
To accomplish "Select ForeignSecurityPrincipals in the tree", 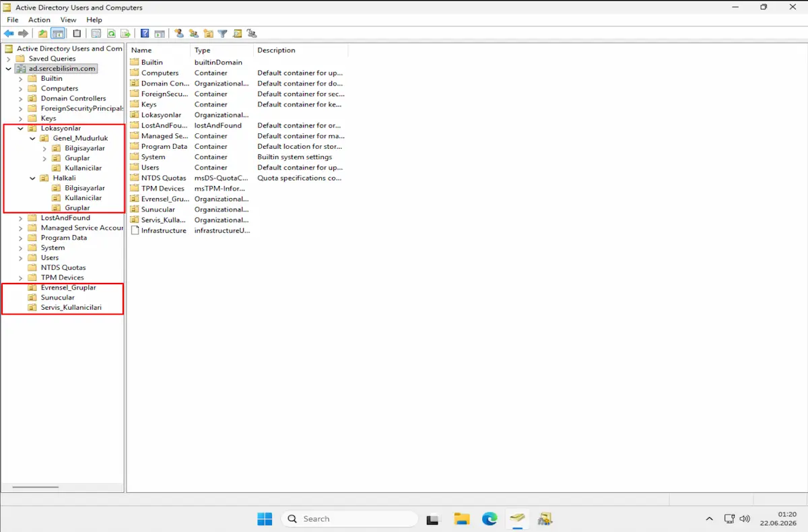I will [x=81, y=108].
